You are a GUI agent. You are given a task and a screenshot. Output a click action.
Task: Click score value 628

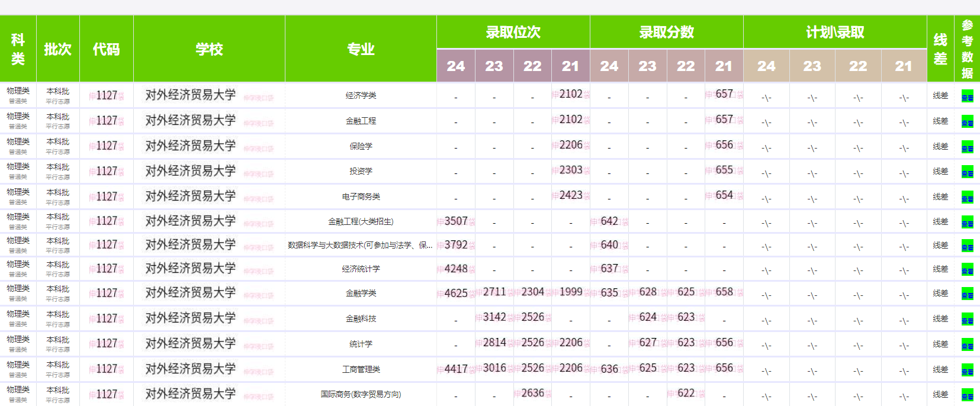point(648,292)
